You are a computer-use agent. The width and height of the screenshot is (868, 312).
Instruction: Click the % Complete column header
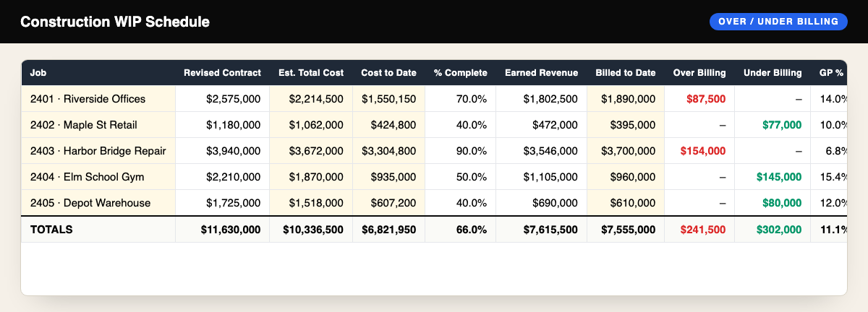pos(460,73)
